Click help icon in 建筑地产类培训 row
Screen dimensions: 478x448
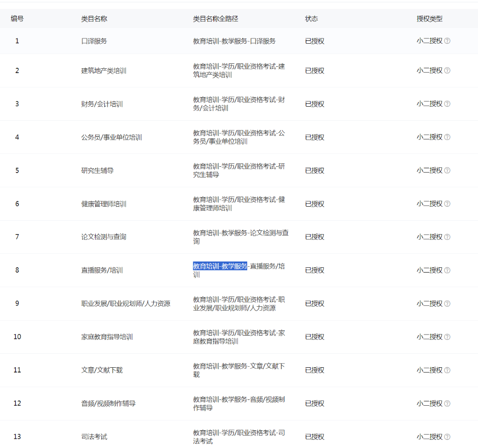pos(447,71)
